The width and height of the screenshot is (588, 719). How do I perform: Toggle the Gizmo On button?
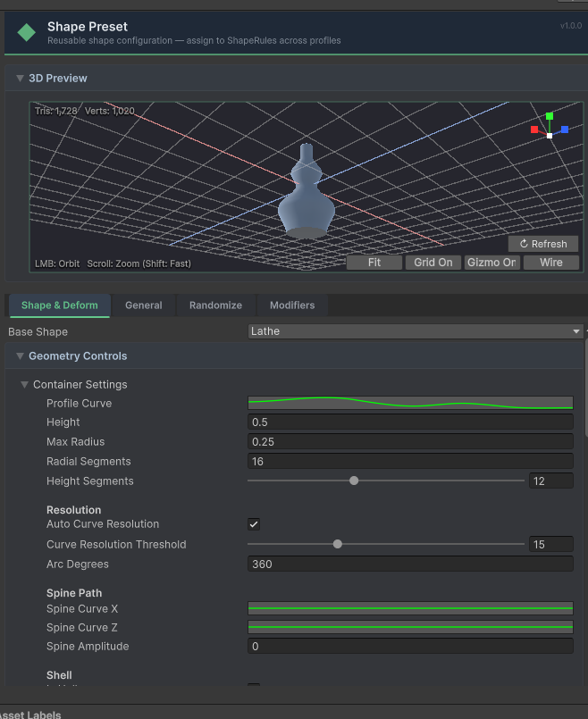click(491, 263)
